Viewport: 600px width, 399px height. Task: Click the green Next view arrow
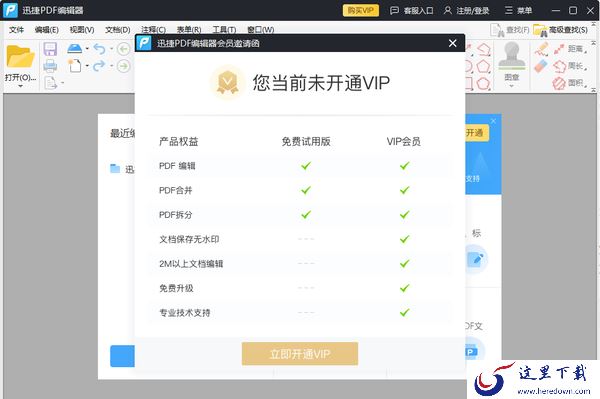click(123, 66)
